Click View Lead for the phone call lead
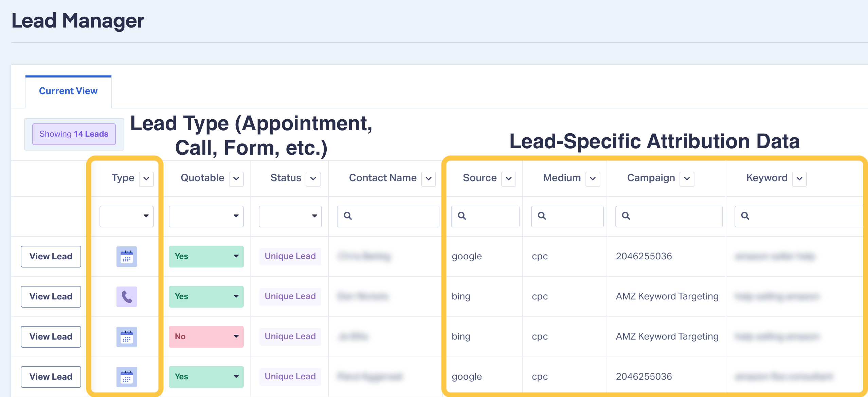Image resolution: width=868 pixels, height=397 pixels. click(x=51, y=297)
